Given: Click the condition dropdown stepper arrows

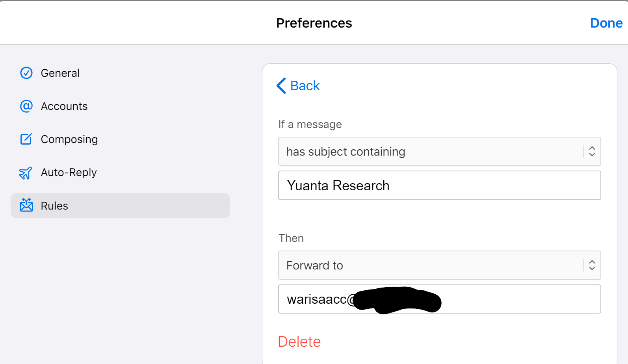Looking at the screenshot, I should [x=592, y=151].
